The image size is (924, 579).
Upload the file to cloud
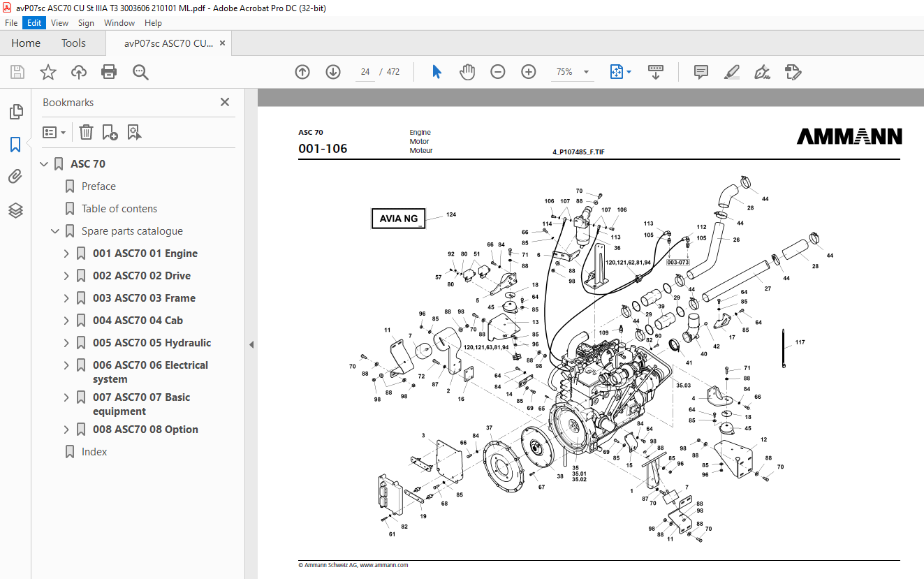79,72
